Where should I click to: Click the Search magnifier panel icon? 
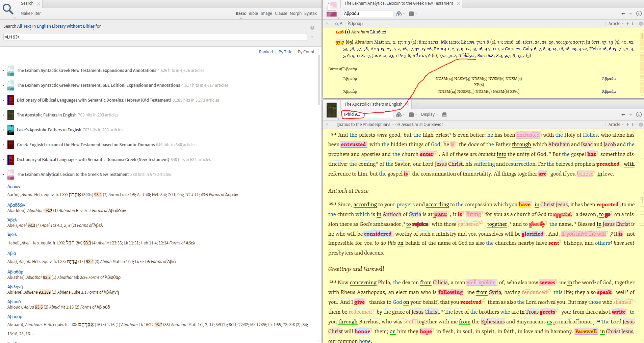coord(8,9)
